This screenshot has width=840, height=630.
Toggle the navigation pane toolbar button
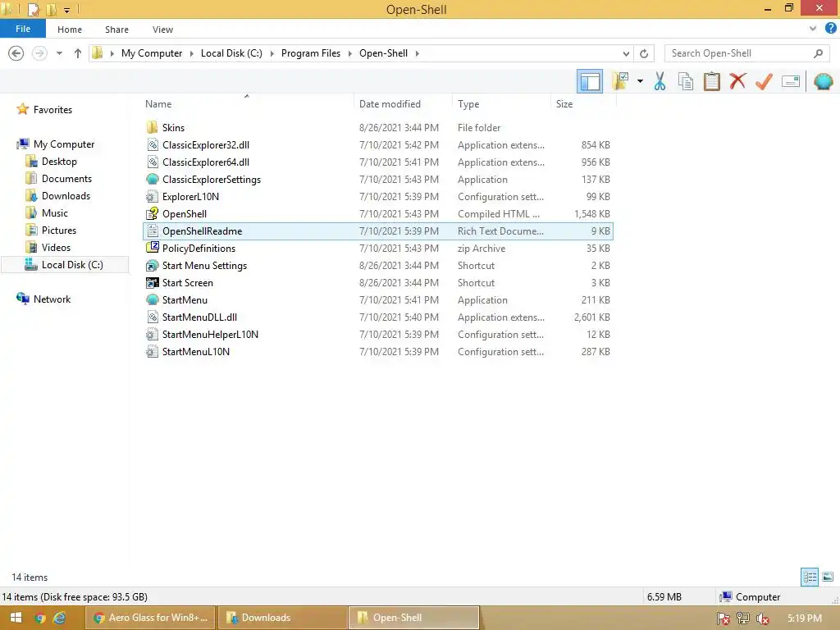point(589,81)
